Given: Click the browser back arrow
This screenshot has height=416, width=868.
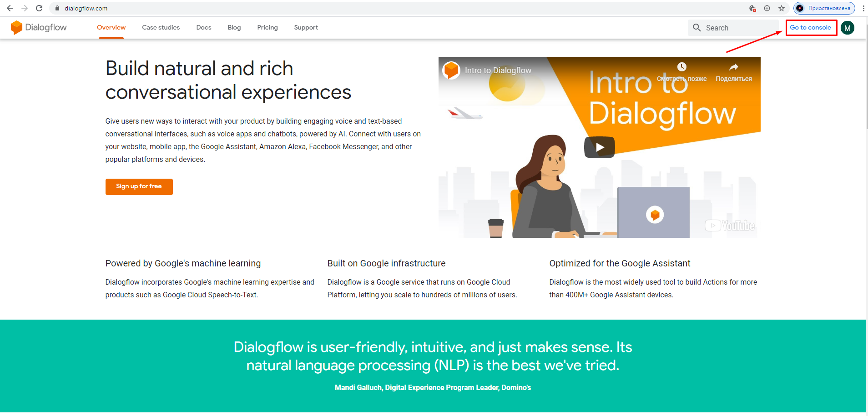Looking at the screenshot, I should coord(10,8).
